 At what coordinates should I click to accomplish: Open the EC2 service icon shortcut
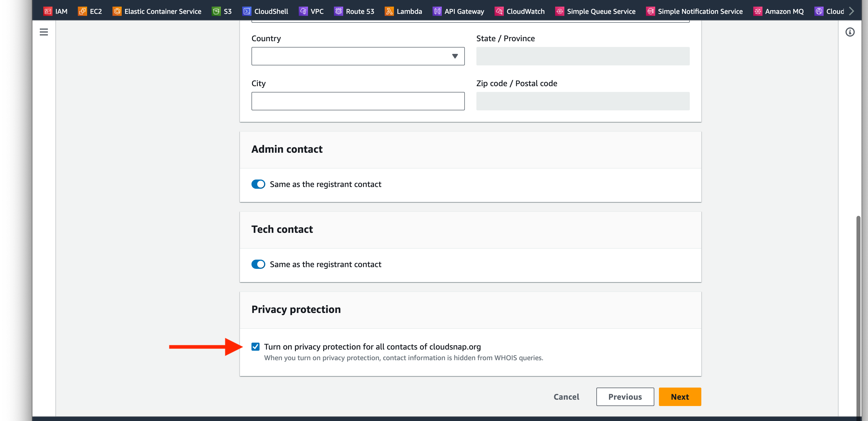[82, 12]
